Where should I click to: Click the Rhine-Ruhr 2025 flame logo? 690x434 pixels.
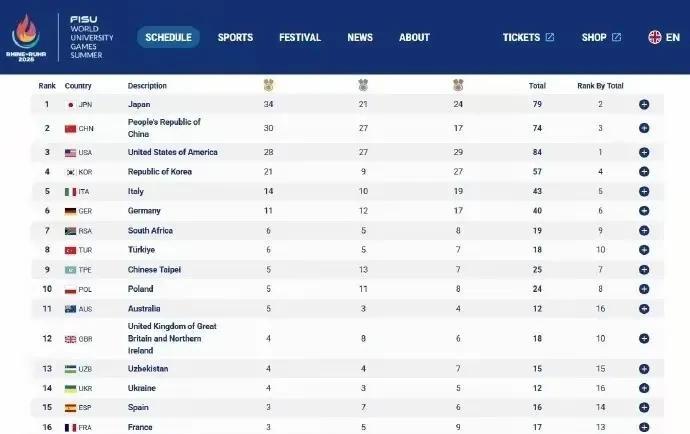(26, 37)
